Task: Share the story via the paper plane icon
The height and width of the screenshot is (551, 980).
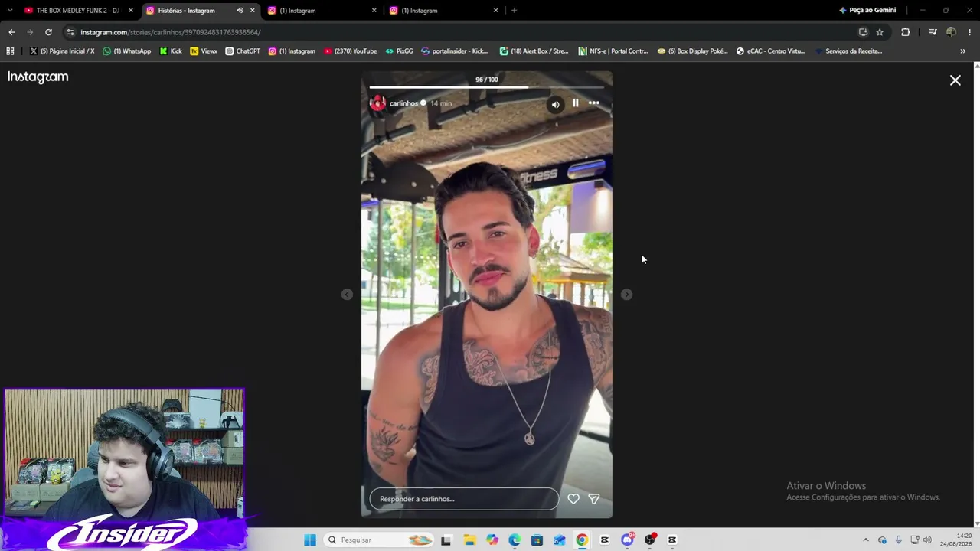Action: [x=593, y=499]
